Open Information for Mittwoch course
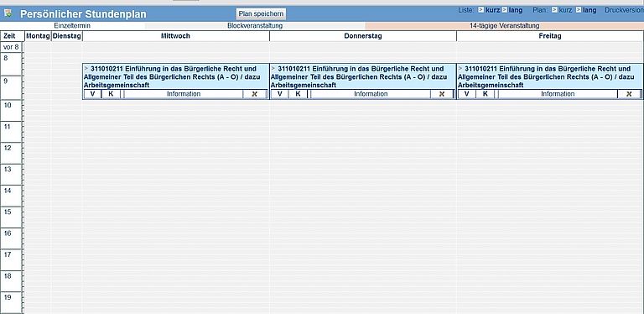 pos(184,94)
